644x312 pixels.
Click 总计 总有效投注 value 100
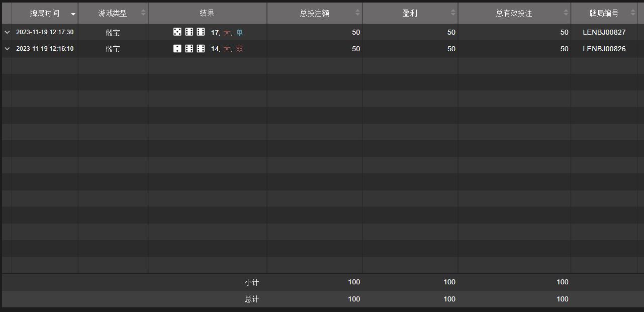pyautogui.click(x=563, y=299)
